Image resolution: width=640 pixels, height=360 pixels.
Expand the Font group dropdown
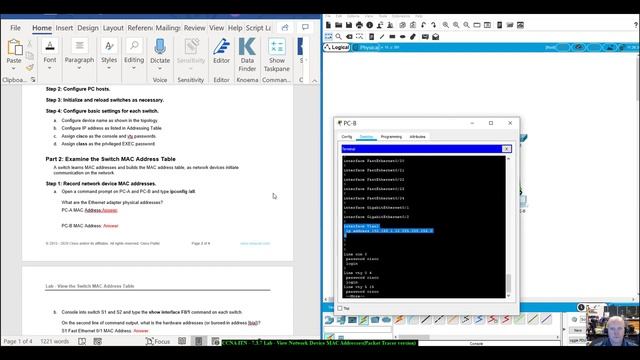[x=50, y=69]
